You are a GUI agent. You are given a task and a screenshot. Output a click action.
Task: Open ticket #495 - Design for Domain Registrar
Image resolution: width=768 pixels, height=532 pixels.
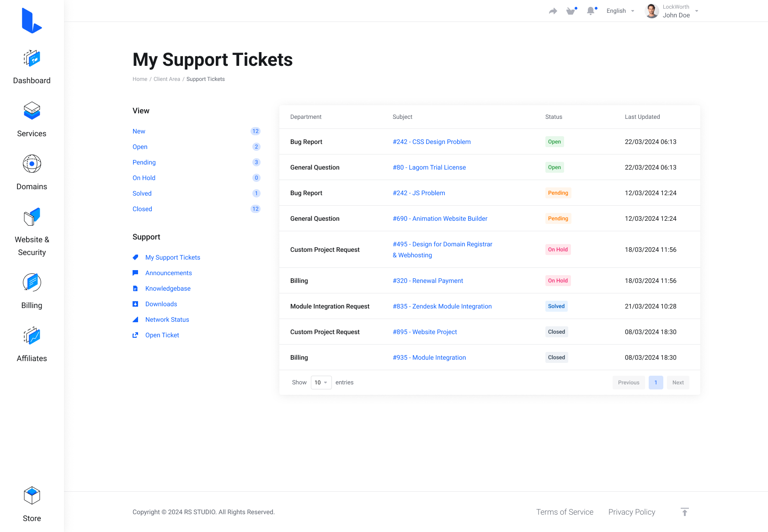[x=443, y=250]
